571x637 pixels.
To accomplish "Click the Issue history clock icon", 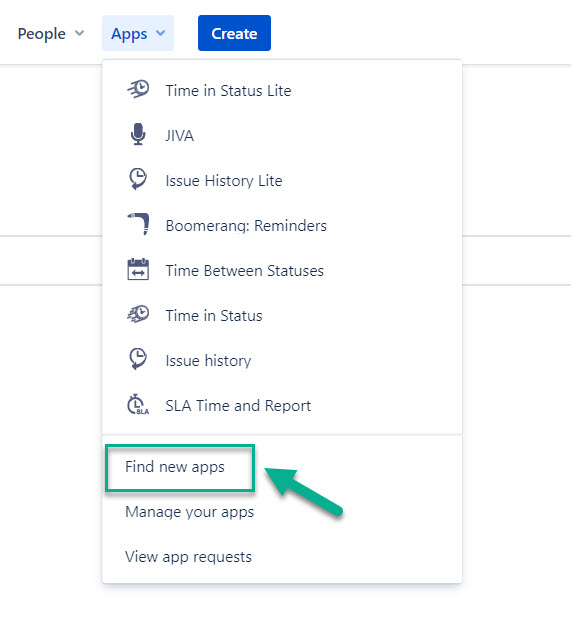I will click(138, 359).
